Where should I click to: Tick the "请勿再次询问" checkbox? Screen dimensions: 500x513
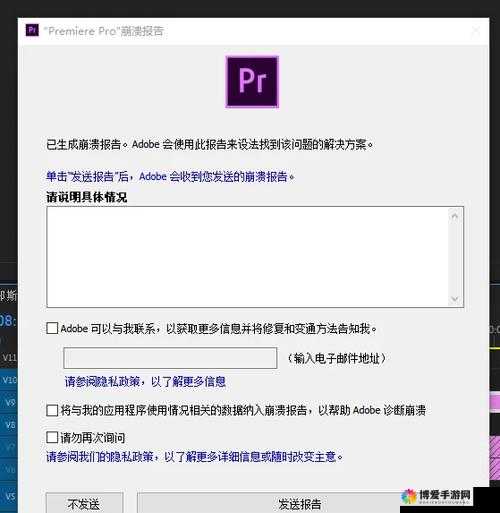52,437
